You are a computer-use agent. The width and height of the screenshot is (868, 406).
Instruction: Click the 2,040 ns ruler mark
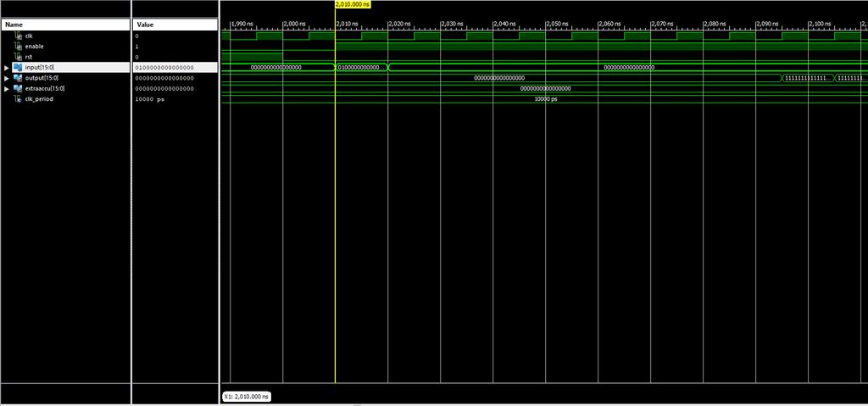click(505, 24)
